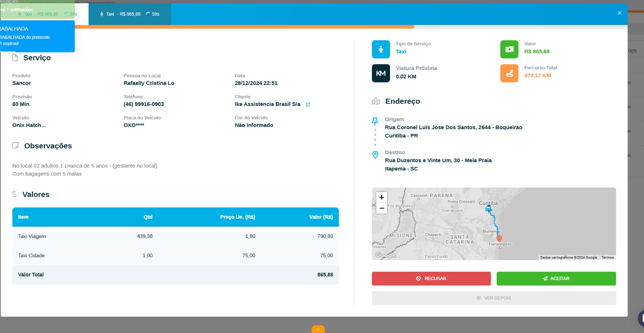Click the VER DEPOIS button
This screenshot has height=333, width=644.
tap(493, 298)
